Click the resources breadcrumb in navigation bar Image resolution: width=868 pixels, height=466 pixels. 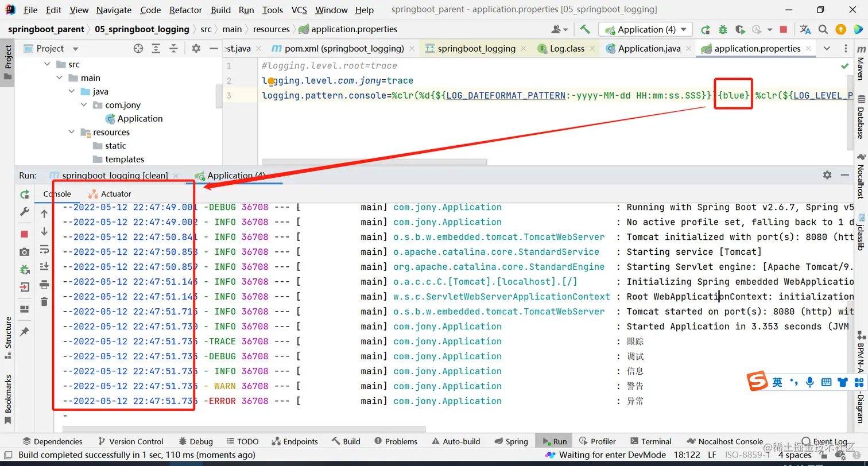[x=272, y=29]
